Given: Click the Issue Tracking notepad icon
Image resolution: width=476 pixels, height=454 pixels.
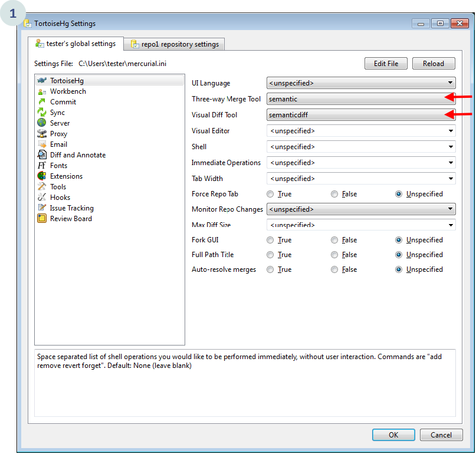Looking at the screenshot, I should (x=42, y=208).
